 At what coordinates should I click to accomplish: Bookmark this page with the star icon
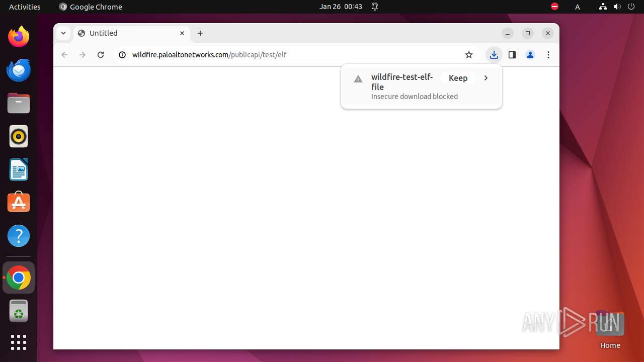point(469,55)
